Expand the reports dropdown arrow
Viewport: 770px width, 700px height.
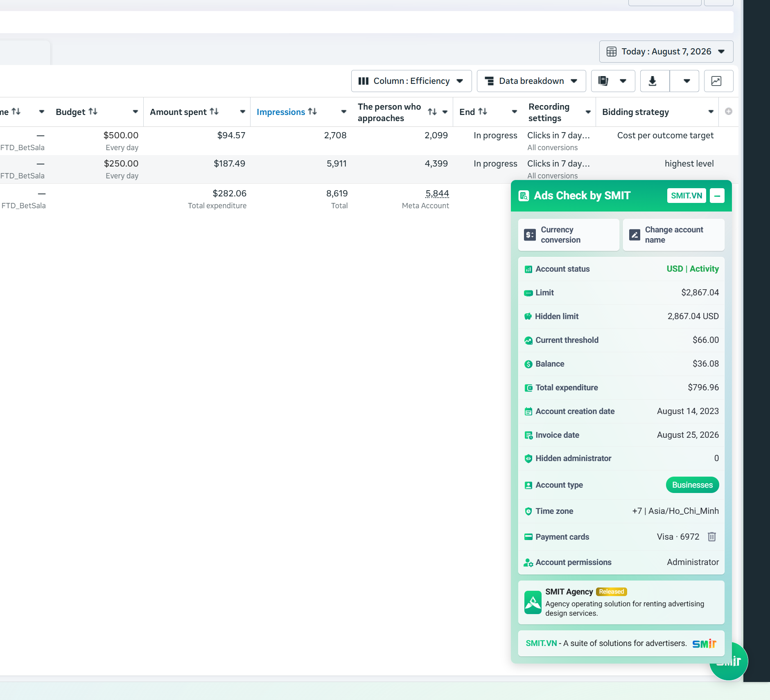click(x=623, y=81)
